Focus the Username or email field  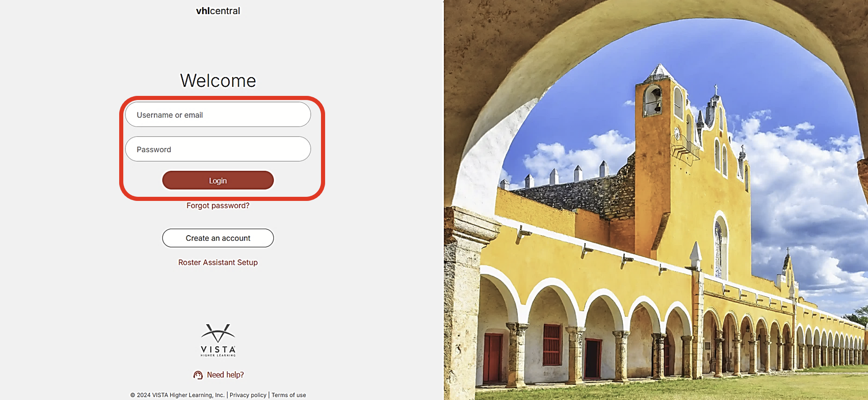click(218, 115)
